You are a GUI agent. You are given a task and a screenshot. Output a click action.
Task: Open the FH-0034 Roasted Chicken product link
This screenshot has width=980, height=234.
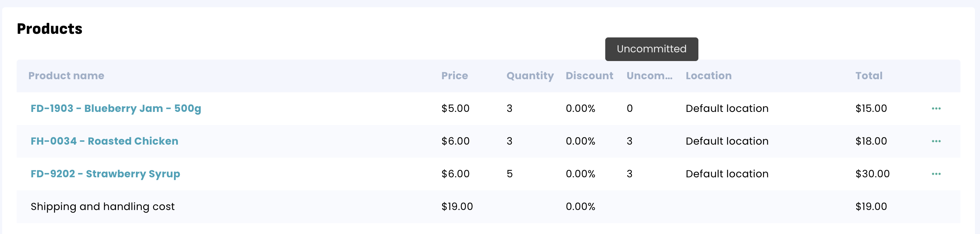pos(104,141)
